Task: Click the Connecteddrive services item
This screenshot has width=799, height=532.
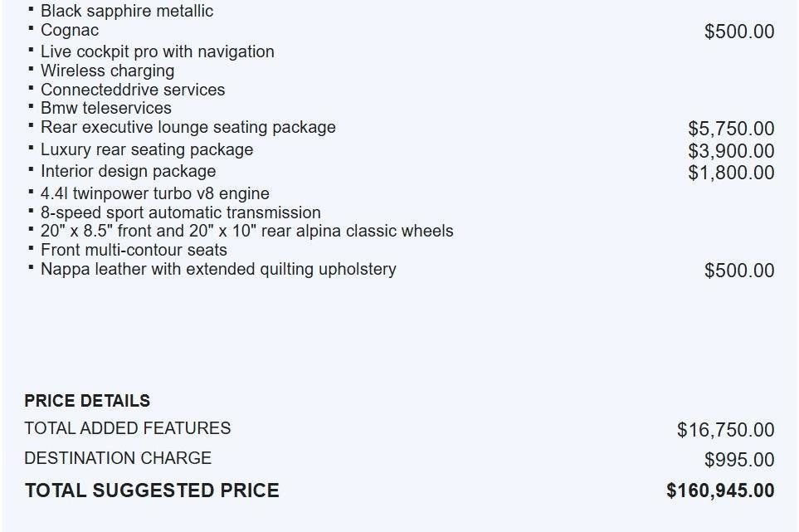Action: point(133,90)
